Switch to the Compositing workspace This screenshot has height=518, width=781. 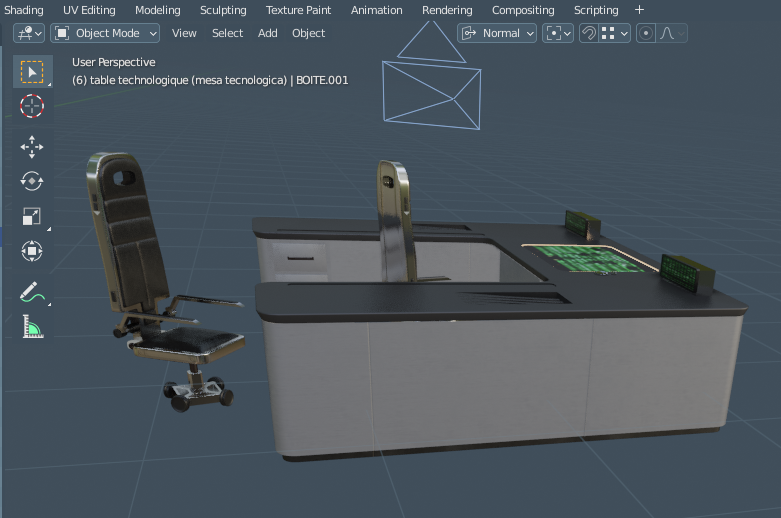click(x=523, y=10)
